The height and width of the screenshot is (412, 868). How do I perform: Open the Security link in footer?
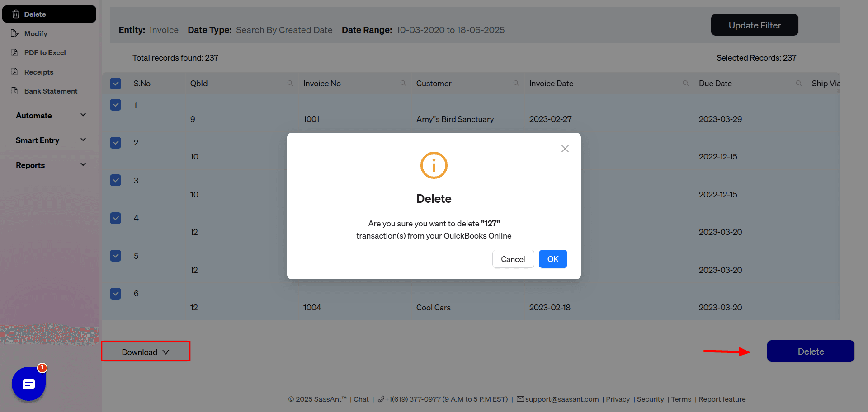[651, 399]
